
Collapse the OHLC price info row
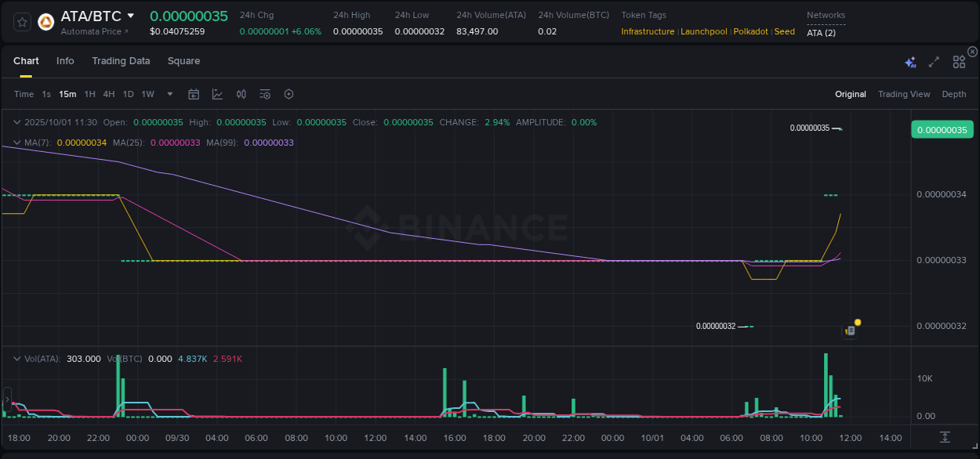(16, 122)
